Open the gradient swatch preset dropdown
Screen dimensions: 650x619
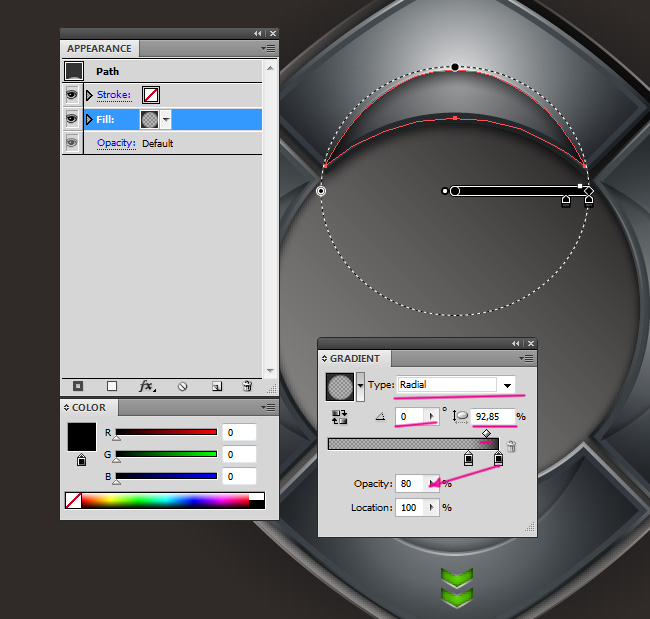point(360,386)
